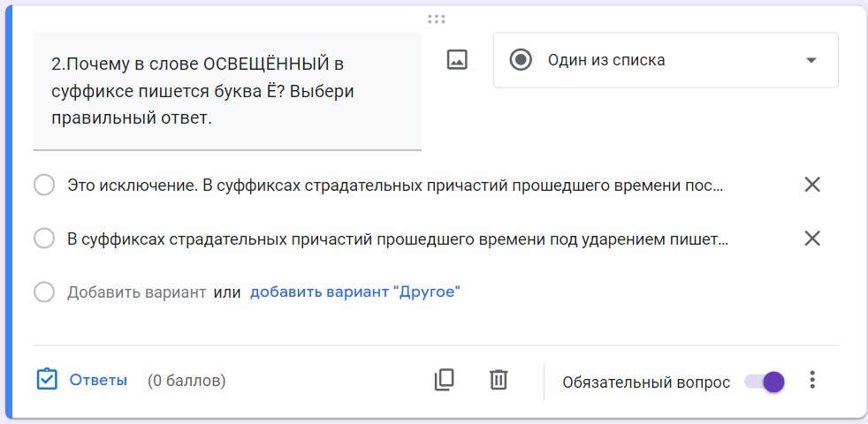This screenshot has height=424, width=868.
Task: Grab the six-dot drag handle at top
Action: click(437, 19)
